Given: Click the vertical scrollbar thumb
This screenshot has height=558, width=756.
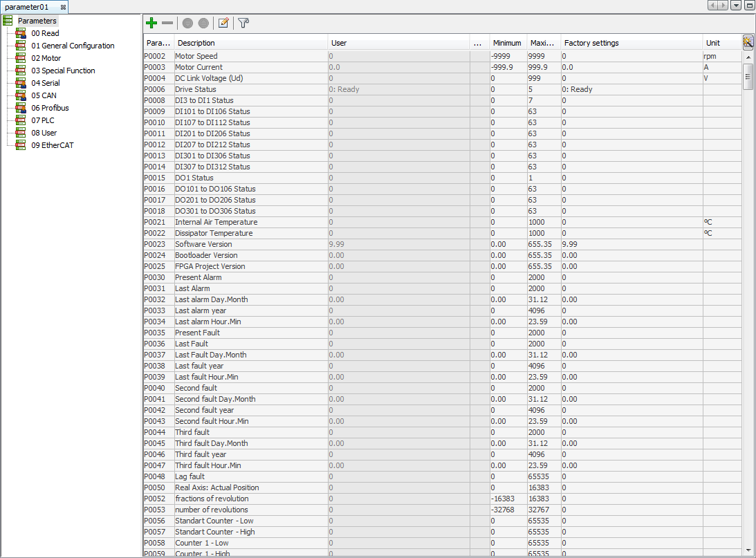Looking at the screenshot, I should [x=748, y=76].
